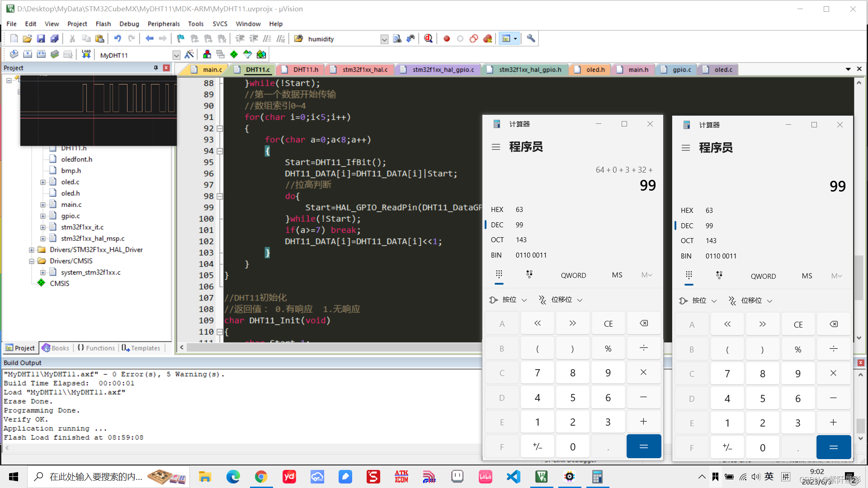868x488 pixels.
Task: Click the number 7 in left calculator
Action: pyautogui.click(x=538, y=373)
